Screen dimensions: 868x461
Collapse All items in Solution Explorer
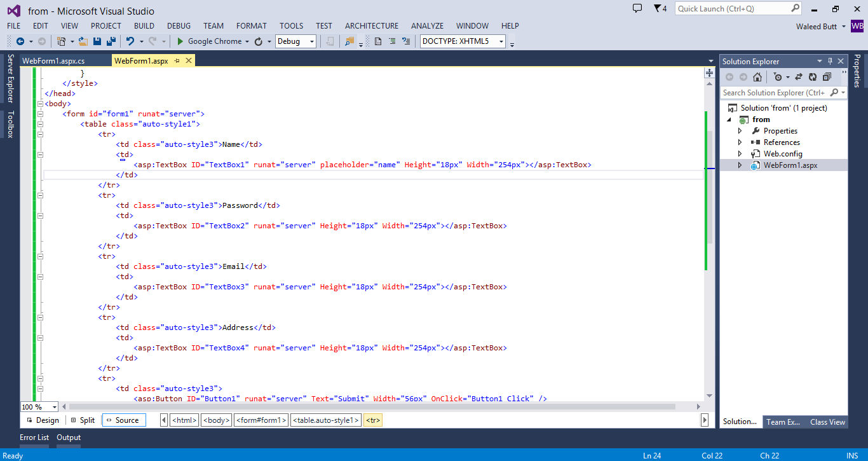827,76
